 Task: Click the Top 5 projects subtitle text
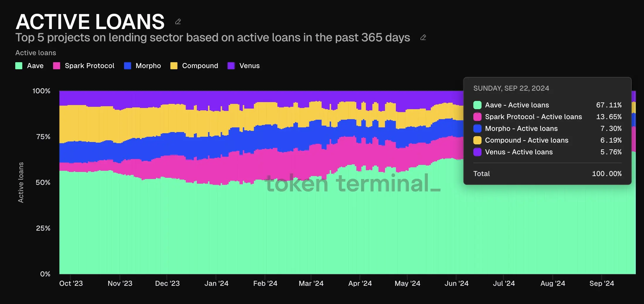coord(213,38)
